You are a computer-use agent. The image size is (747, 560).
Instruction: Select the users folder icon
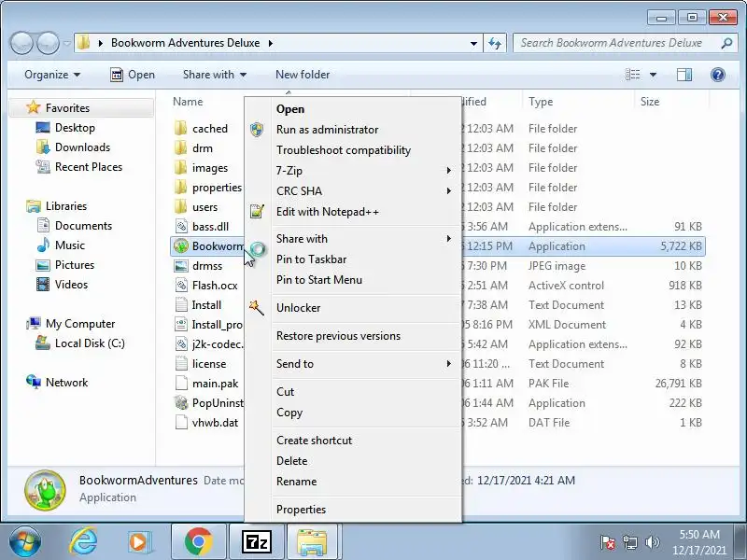pyautogui.click(x=180, y=206)
